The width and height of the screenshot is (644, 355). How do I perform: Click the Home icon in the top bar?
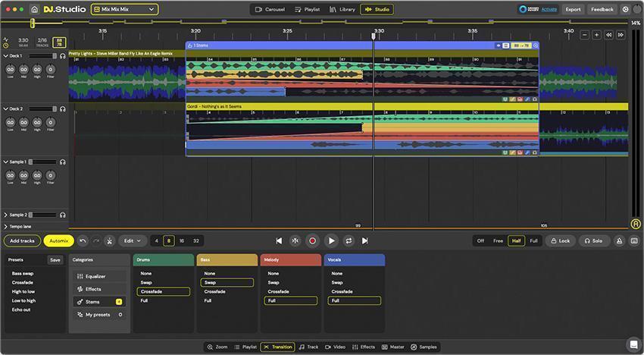point(35,9)
